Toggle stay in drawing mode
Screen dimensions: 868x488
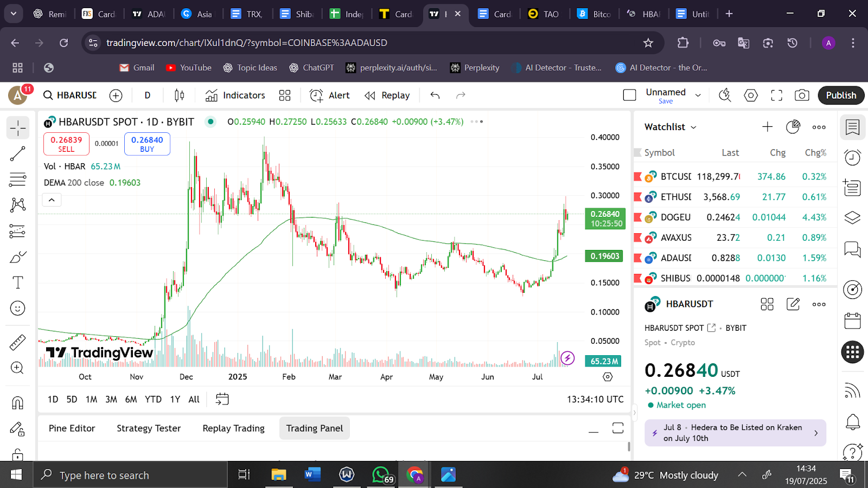pyautogui.click(x=18, y=429)
